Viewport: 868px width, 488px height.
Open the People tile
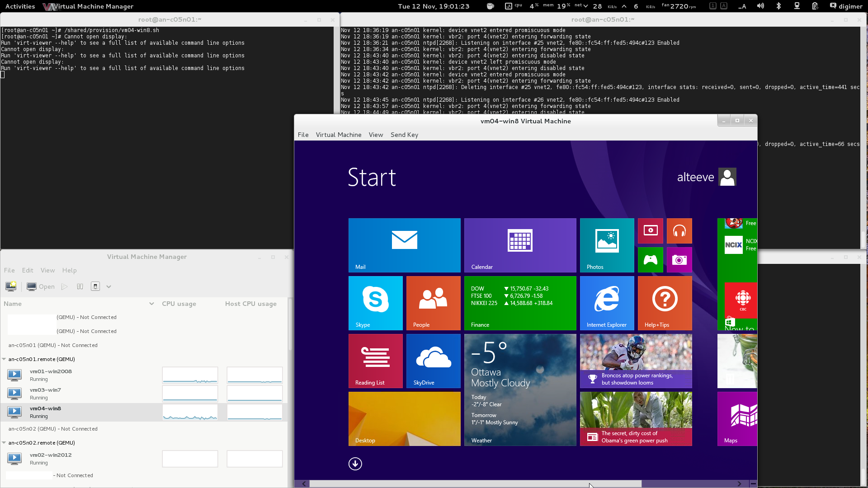tap(433, 303)
